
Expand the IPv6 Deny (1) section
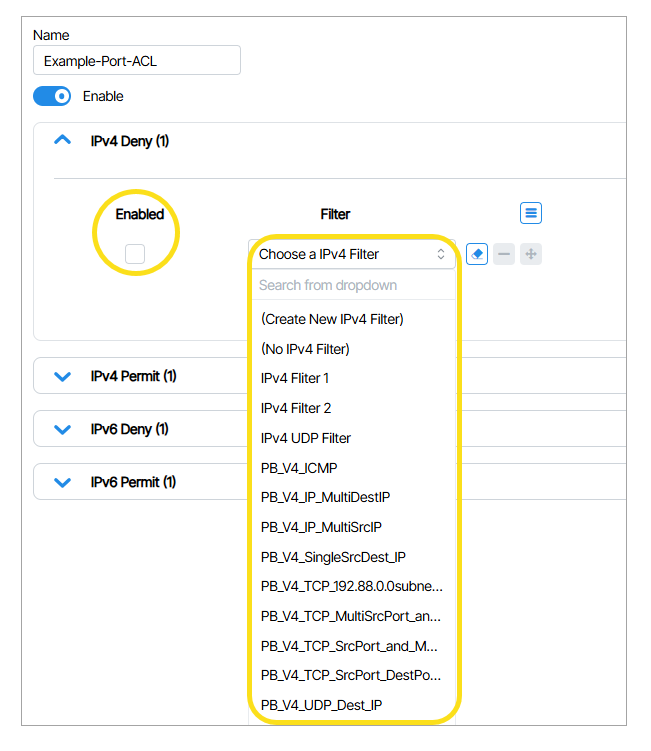tap(62, 429)
